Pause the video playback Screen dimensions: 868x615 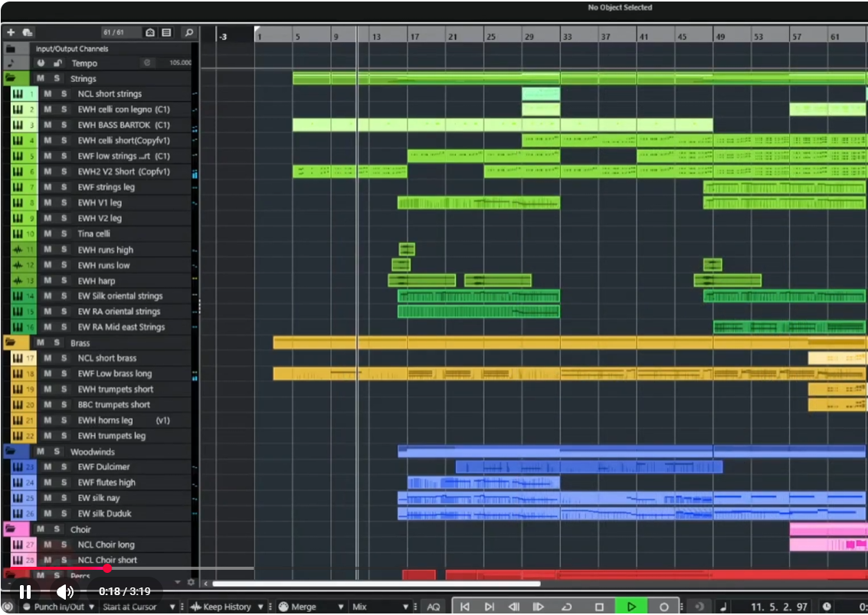pos(25,591)
